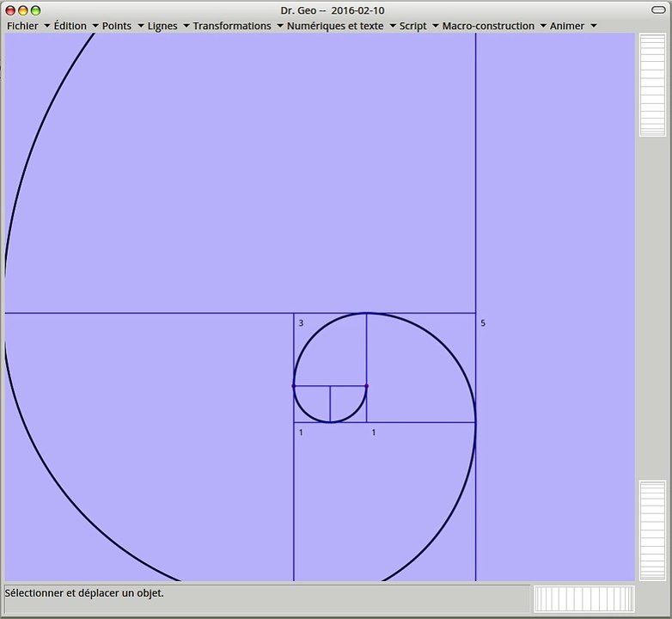Click the dropdown arrow next to Fichier
This screenshot has width=672, height=619.
click(x=47, y=26)
